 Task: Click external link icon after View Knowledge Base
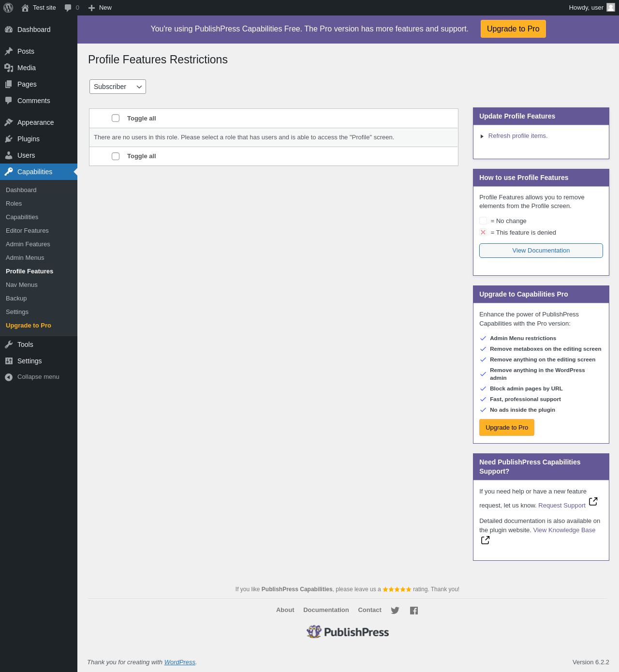pos(486,540)
